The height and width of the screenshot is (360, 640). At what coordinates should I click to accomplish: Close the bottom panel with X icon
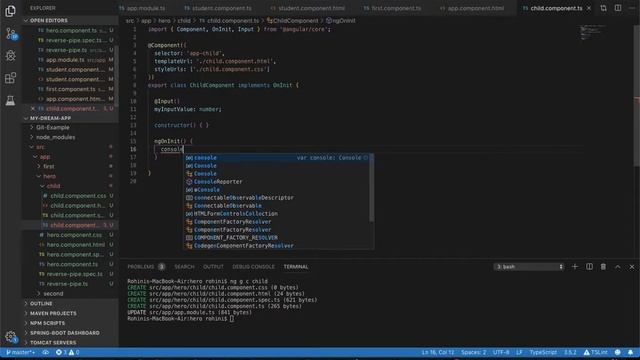(632, 267)
